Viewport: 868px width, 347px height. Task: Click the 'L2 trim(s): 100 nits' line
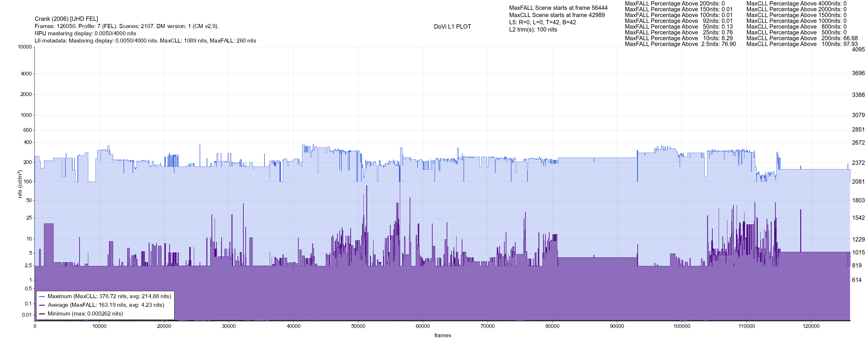(x=533, y=30)
